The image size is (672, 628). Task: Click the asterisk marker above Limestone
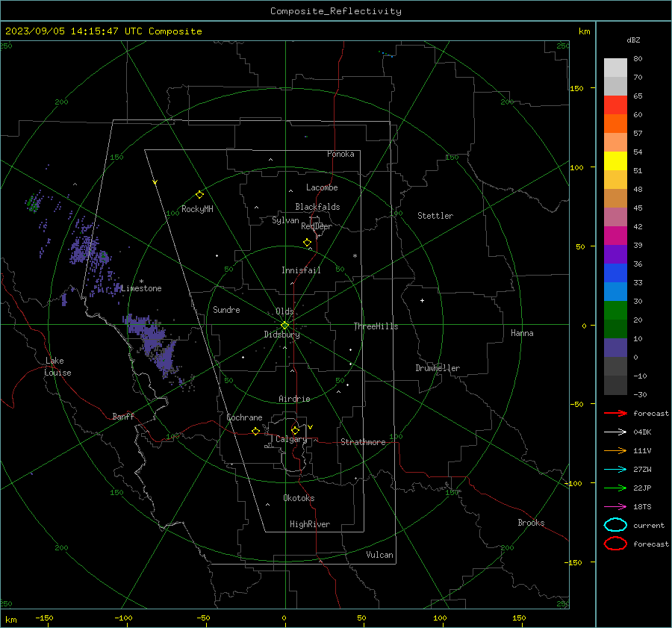click(141, 282)
